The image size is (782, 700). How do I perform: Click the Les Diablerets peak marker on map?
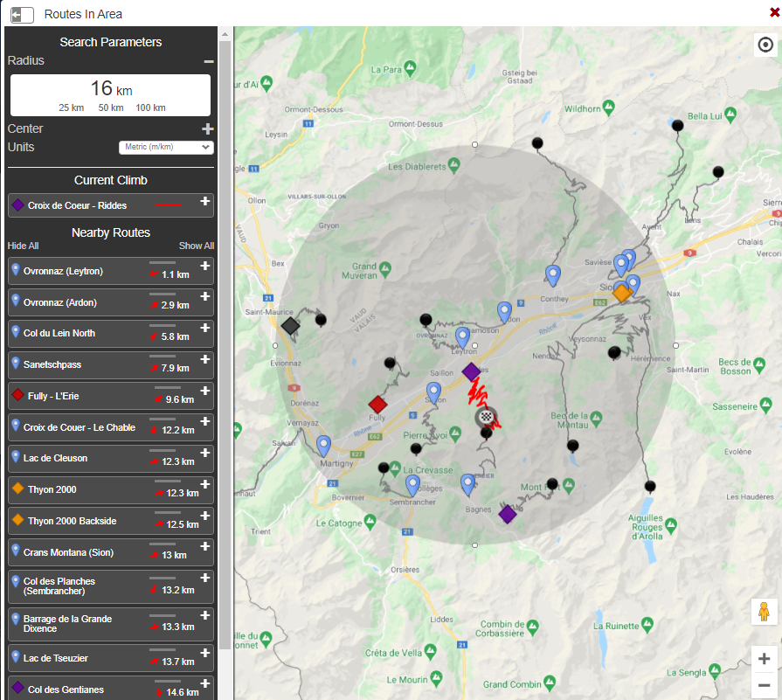(x=453, y=164)
